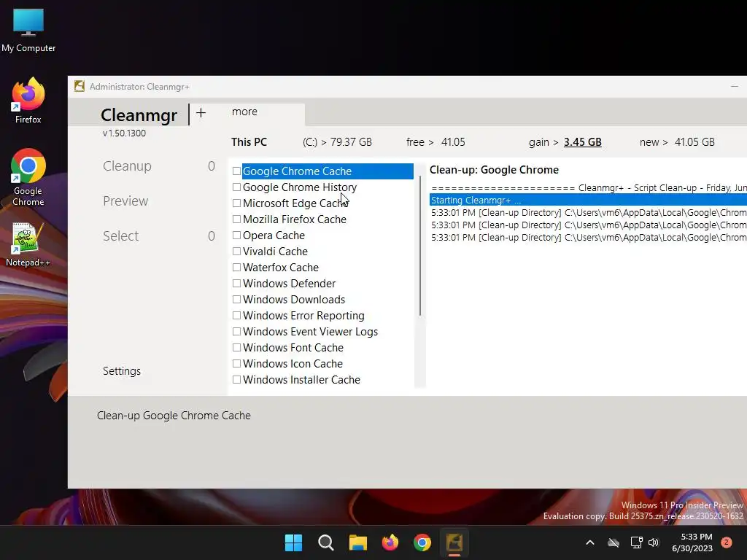Click the Cleanup button
747x560 pixels.
[127, 166]
